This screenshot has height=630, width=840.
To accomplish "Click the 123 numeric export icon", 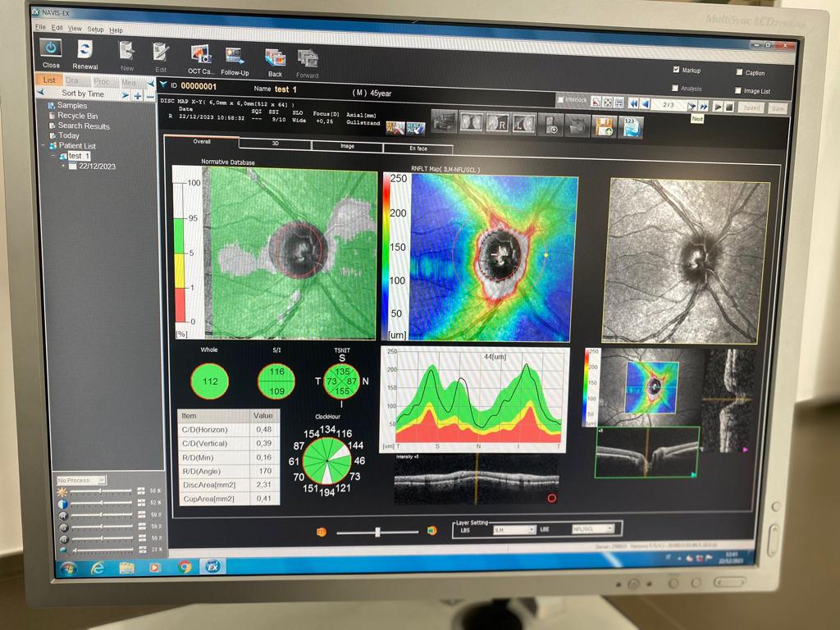I will (x=631, y=128).
